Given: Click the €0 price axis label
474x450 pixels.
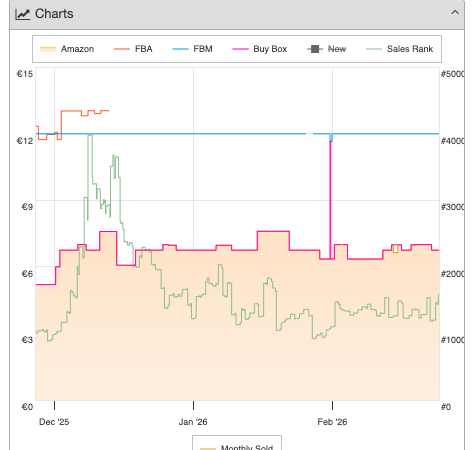Looking at the screenshot, I should click(27, 407).
